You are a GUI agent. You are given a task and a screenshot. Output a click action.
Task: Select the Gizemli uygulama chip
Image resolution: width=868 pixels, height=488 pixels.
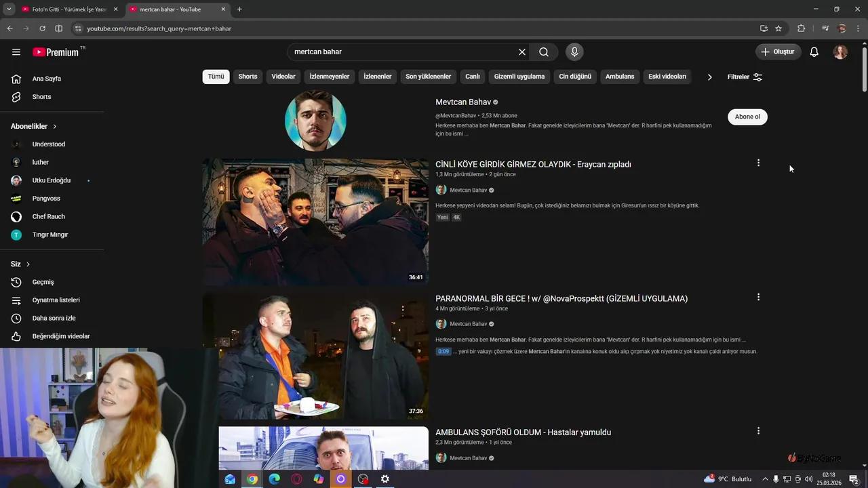point(519,77)
